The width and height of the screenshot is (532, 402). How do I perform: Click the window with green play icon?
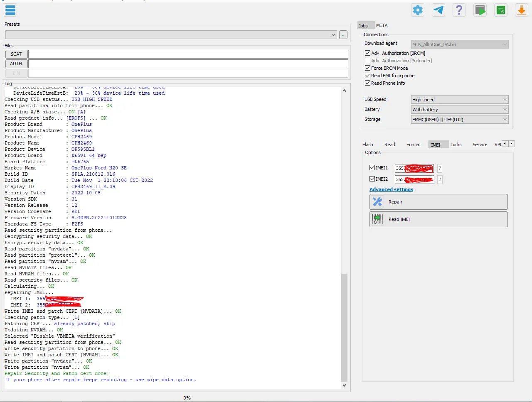(480, 10)
